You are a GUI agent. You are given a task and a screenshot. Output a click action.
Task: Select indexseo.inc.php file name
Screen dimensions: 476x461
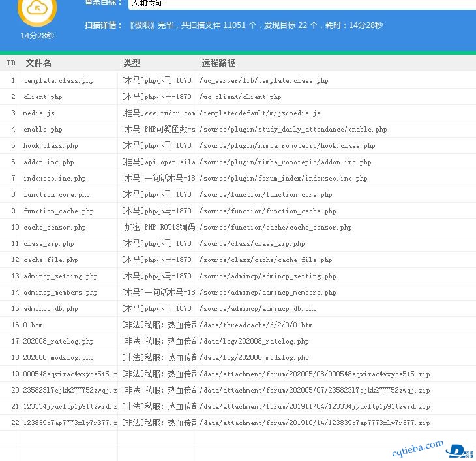55,179
